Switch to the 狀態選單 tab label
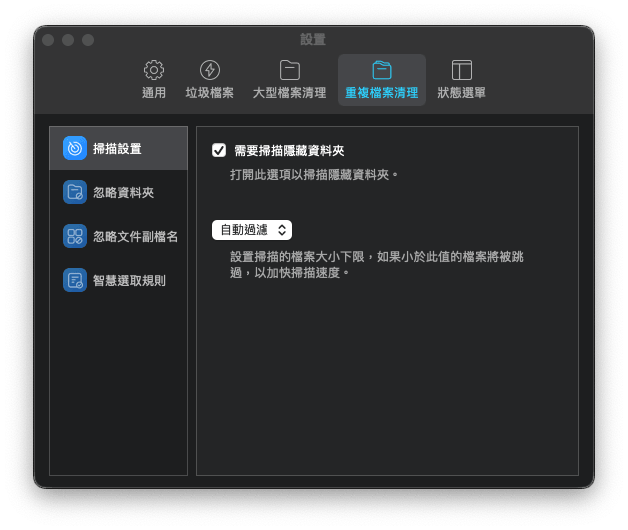Viewport: 628px width, 530px height. click(x=461, y=93)
